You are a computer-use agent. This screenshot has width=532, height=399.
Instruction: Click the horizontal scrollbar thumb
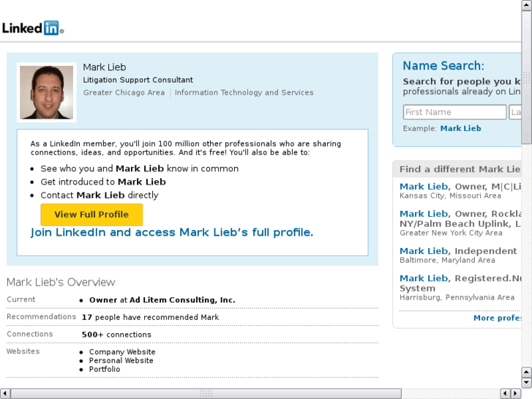click(x=206, y=394)
